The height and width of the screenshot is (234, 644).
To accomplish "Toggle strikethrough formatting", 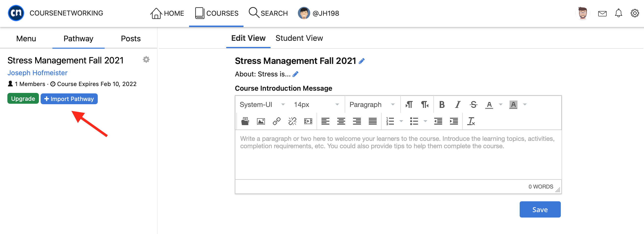I will (x=473, y=104).
